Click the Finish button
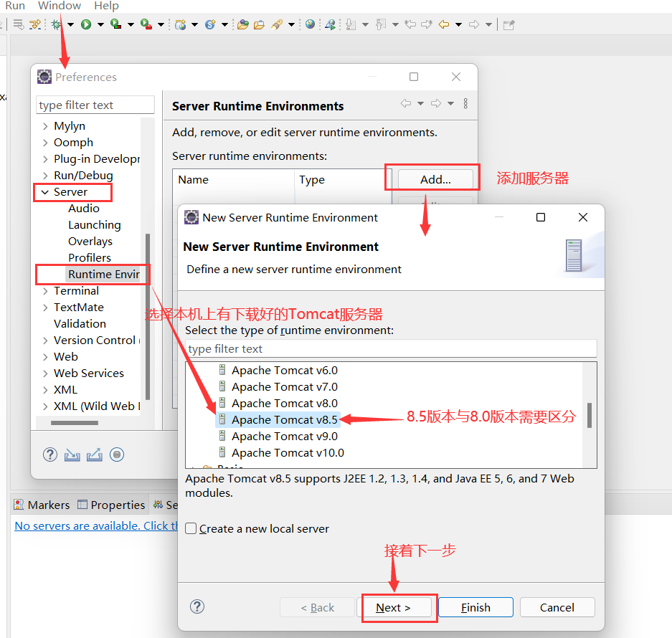Screen dimensions: 672x638 click(475, 607)
